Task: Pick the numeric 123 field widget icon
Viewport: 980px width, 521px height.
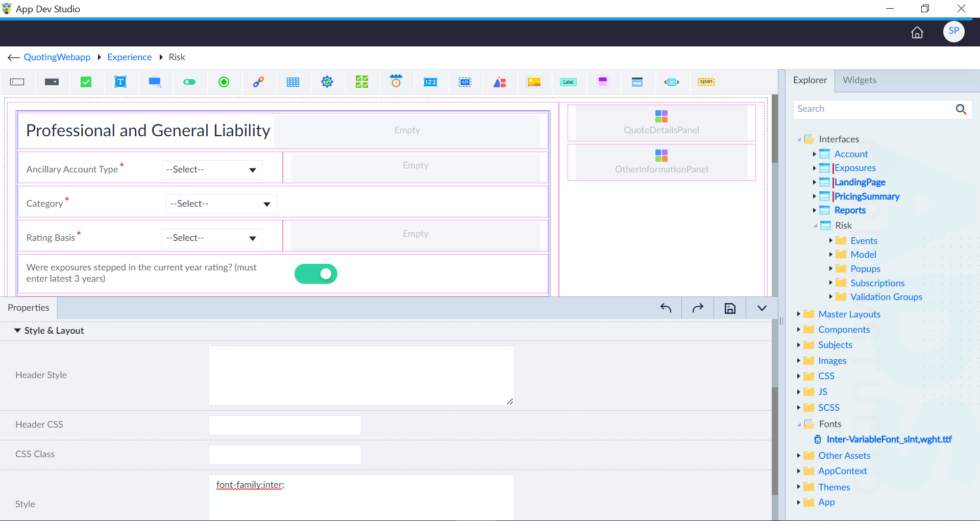Action: tap(430, 82)
